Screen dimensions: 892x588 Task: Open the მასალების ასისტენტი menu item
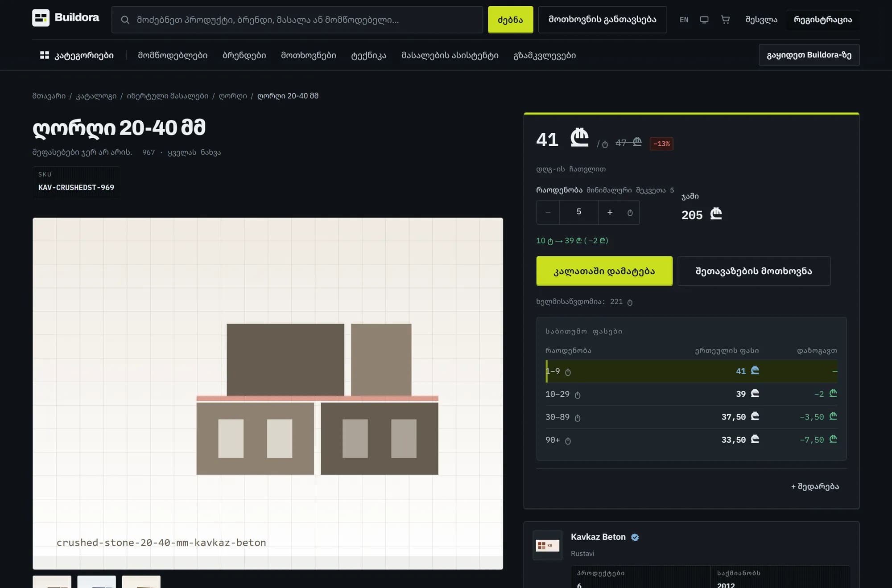click(450, 55)
